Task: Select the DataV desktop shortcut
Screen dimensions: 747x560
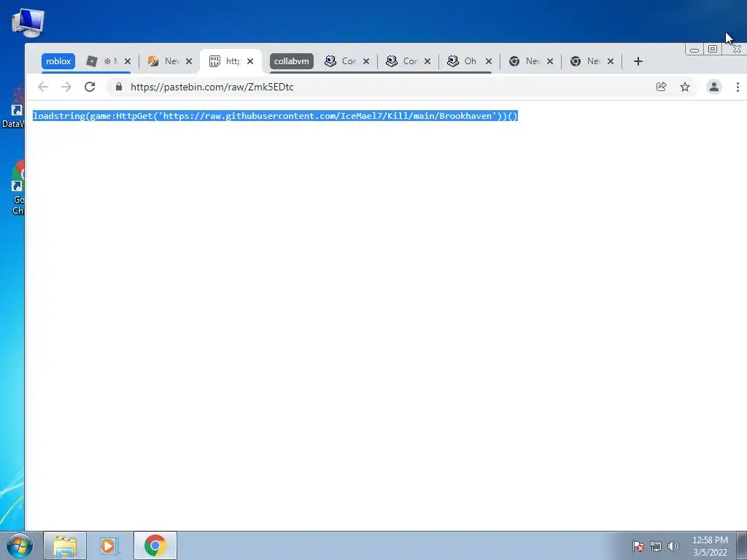Action: (13, 107)
